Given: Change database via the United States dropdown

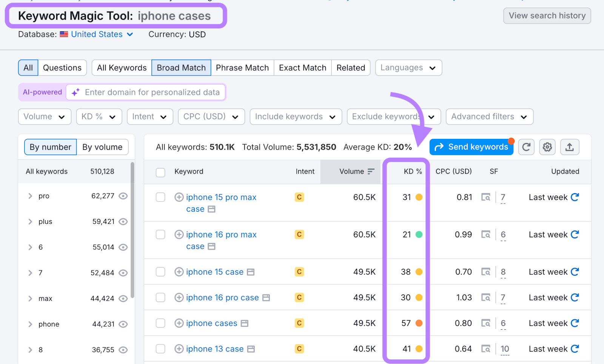Looking at the screenshot, I should pyautogui.click(x=97, y=34).
